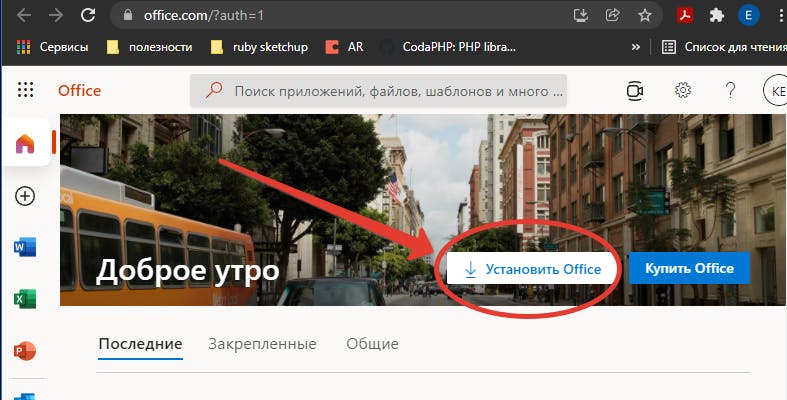Open Excel from the sidebar

coord(25,299)
